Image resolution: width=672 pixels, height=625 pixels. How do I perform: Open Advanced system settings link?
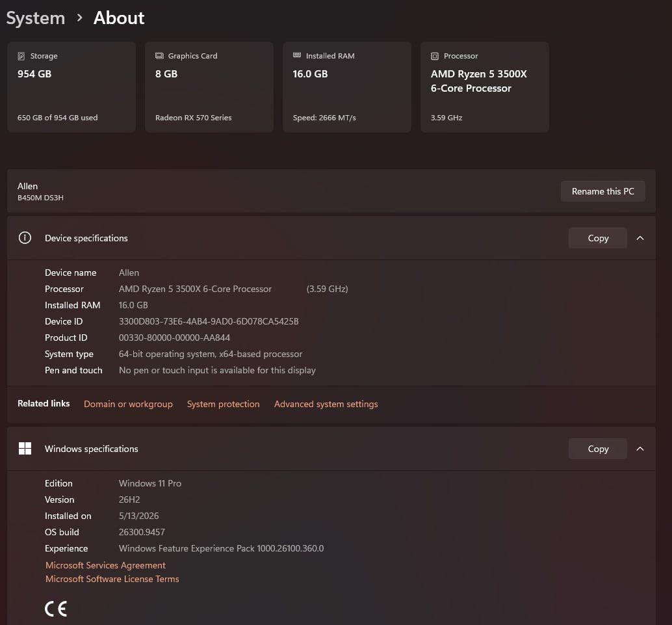326,404
